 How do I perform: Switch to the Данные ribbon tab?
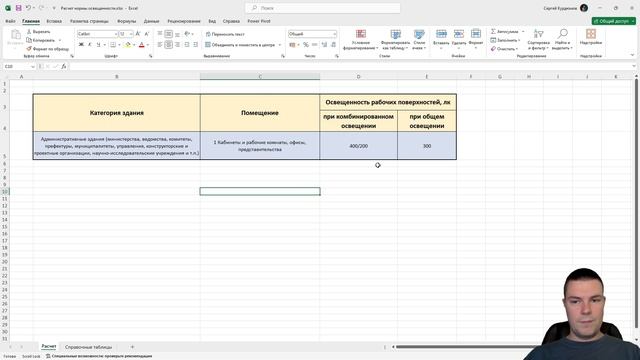[x=151, y=21]
